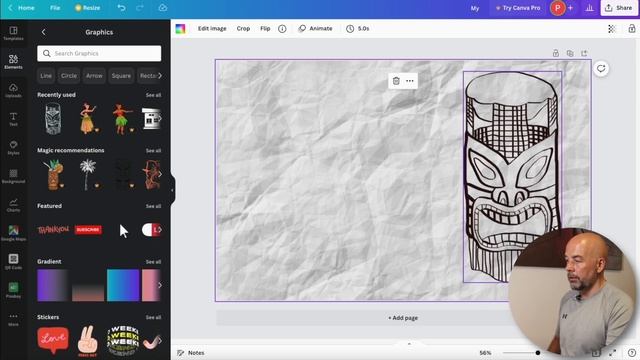Viewport: 640px width, 360px height.
Task: Show more Featured graphics arrow
Action: click(160, 230)
